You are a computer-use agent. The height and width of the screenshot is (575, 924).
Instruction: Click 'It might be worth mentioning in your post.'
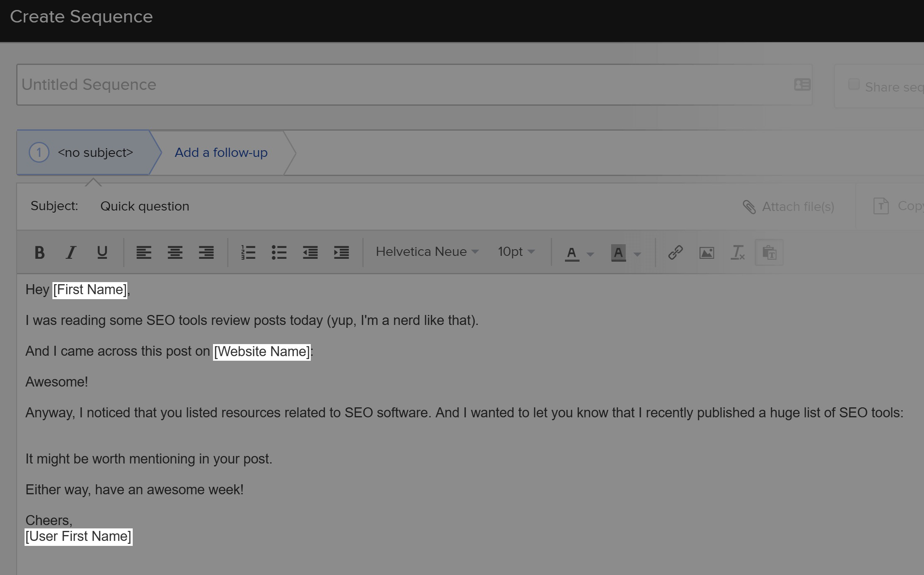point(149,459)
